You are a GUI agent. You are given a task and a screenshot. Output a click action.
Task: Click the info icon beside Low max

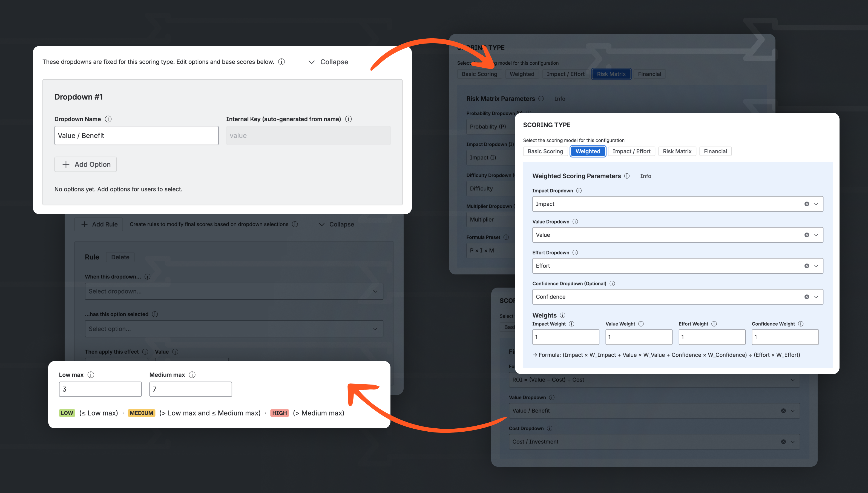91,374
